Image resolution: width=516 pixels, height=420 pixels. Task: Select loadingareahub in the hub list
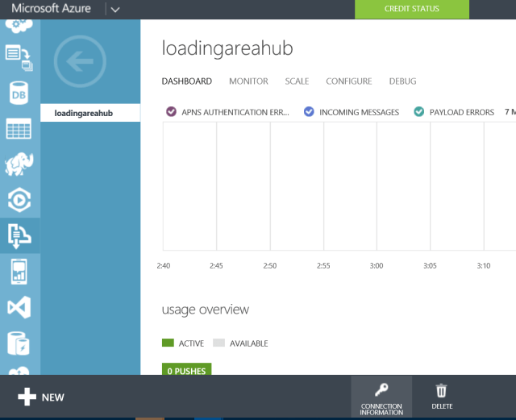tap(84, 113)
